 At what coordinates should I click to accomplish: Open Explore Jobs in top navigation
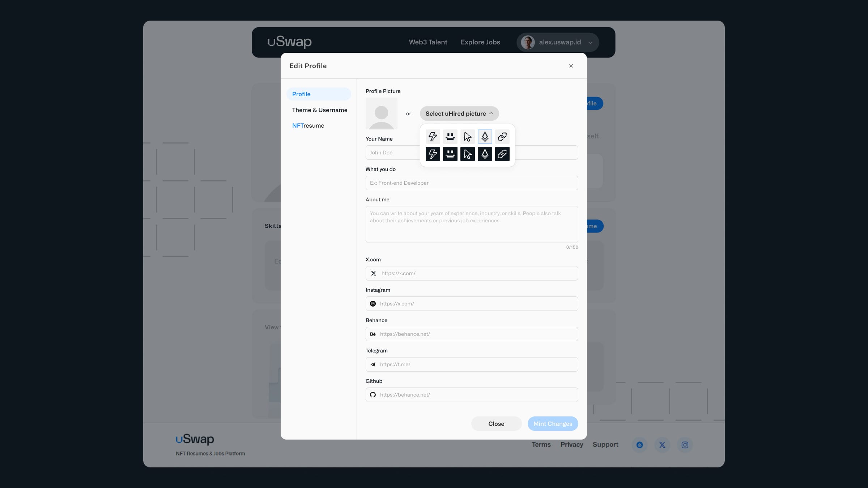click(480, 42)
